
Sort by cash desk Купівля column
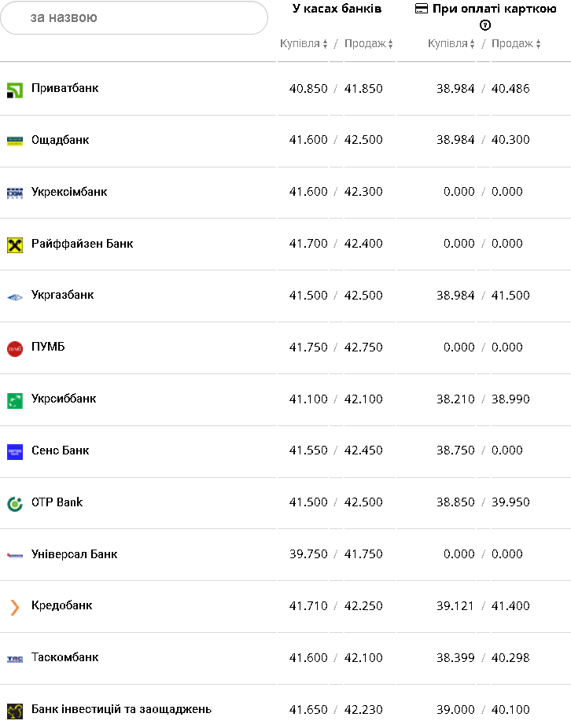click(x=304, y=44)
